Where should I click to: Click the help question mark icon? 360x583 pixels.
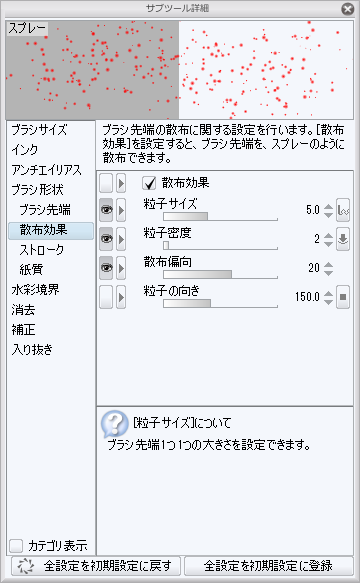click(x=115, y=423)
